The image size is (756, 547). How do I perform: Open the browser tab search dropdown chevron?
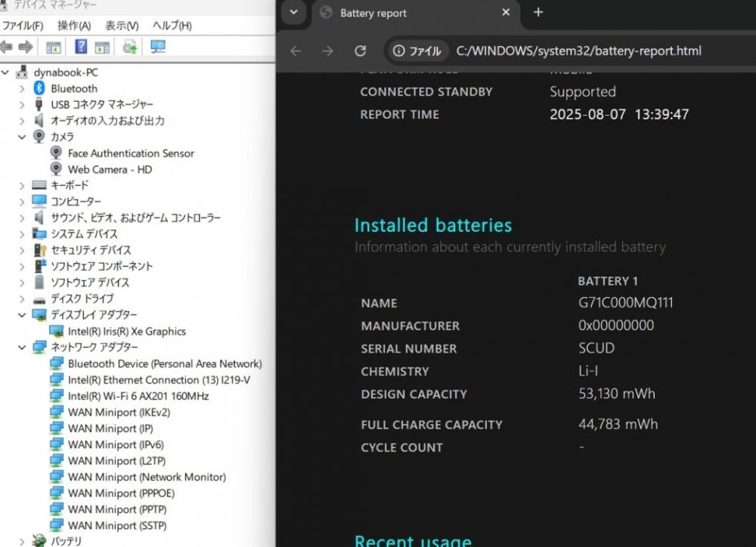[293, 12]
